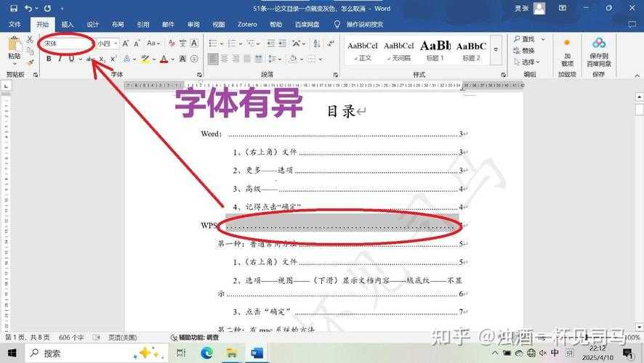Click the Format Painter brush icon
Viewport: 644px width, 363px height.
point(30,62)
